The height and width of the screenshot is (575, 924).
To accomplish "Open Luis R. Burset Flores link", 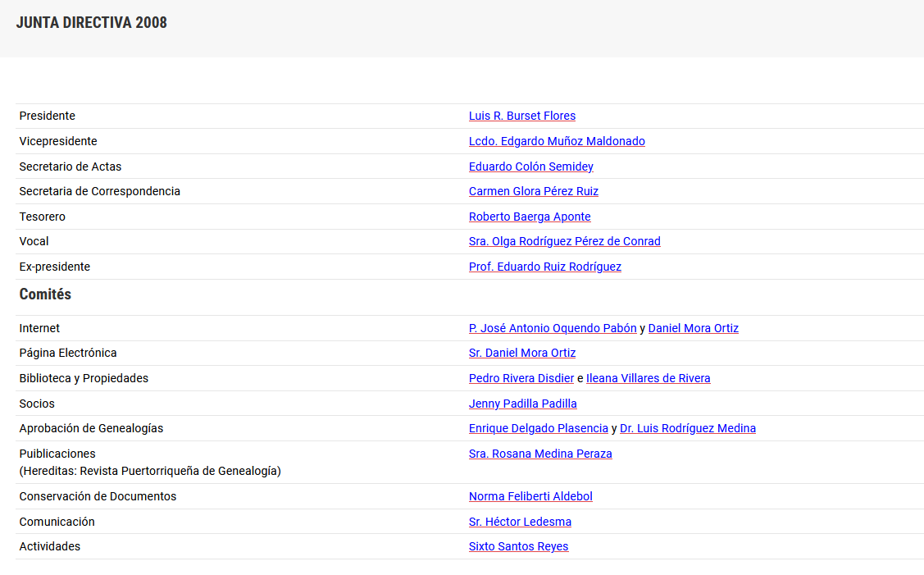I will [521, 116].
